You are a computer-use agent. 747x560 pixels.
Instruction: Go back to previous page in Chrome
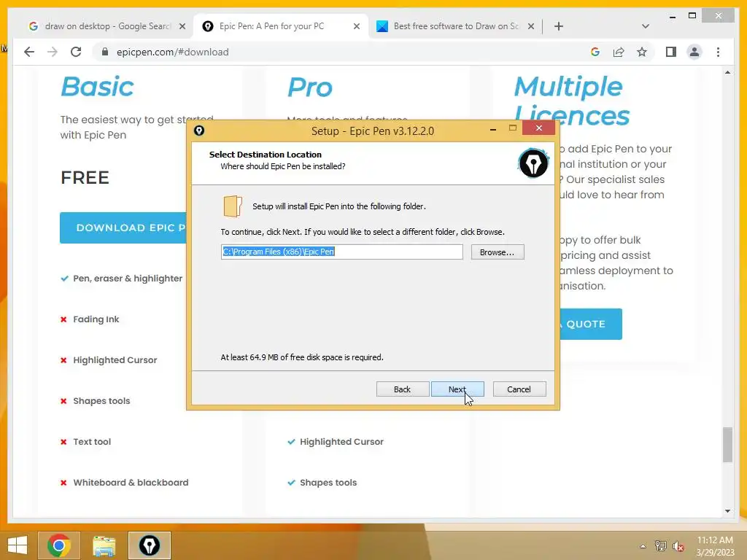[29, 52]
